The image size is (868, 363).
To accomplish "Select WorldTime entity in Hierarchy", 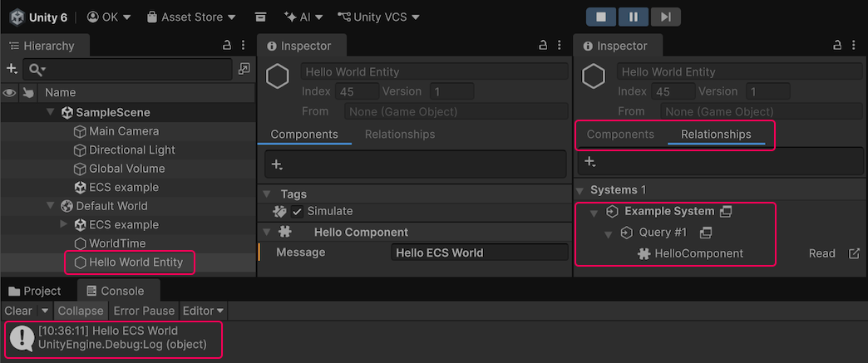I will pos(118,243).
